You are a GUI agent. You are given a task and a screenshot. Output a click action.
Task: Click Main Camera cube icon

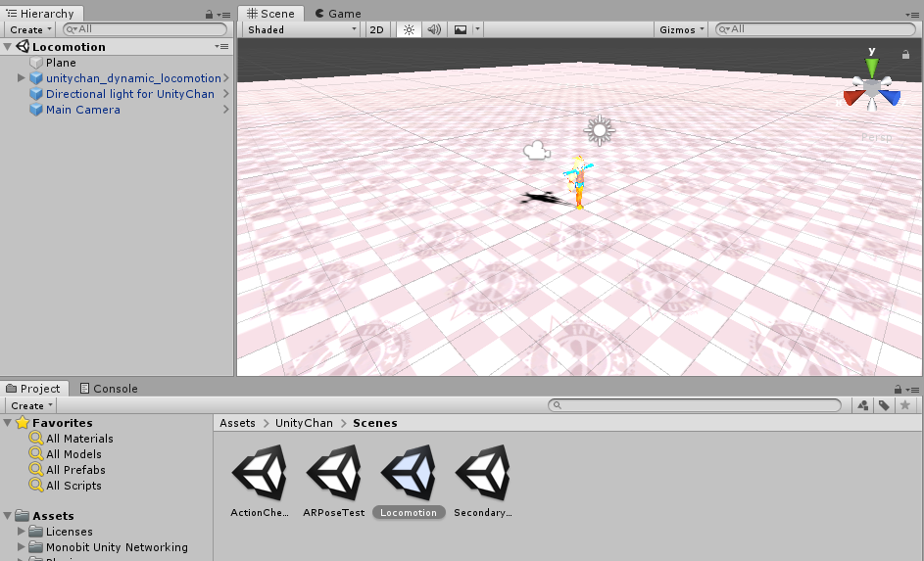pyautogui.click(x=36, y=110)
